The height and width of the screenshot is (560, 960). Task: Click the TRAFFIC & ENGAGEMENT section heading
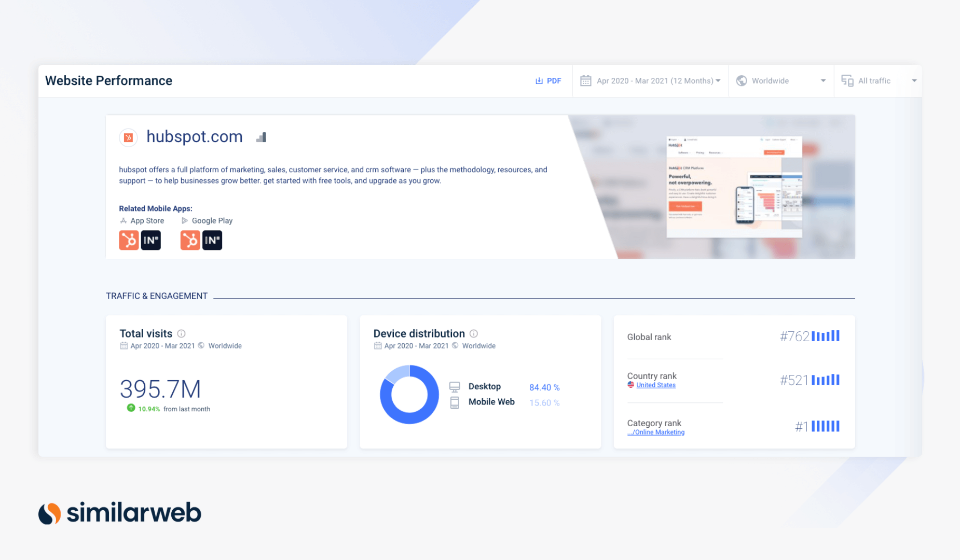[x=157, y=296]
